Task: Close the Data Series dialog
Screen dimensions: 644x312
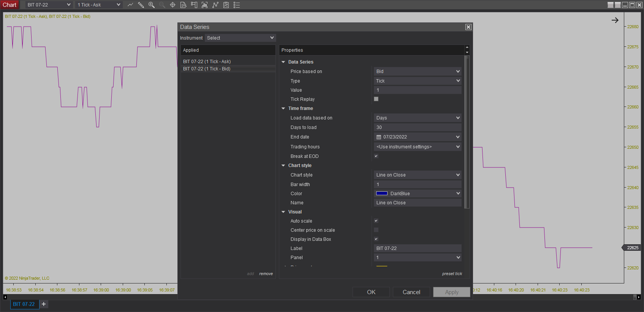Action: tap(468, 27)
